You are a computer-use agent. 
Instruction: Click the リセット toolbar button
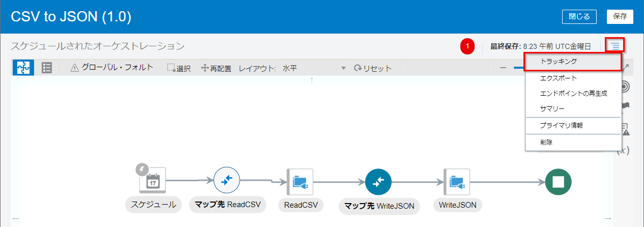click(373, 68)
